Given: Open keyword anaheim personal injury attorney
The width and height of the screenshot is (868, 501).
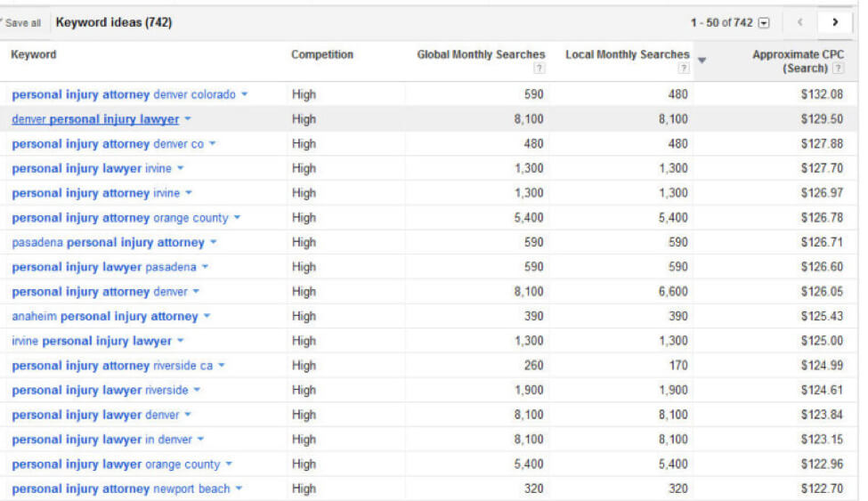Looking at the screenshot, I should (x=105, y=316).
